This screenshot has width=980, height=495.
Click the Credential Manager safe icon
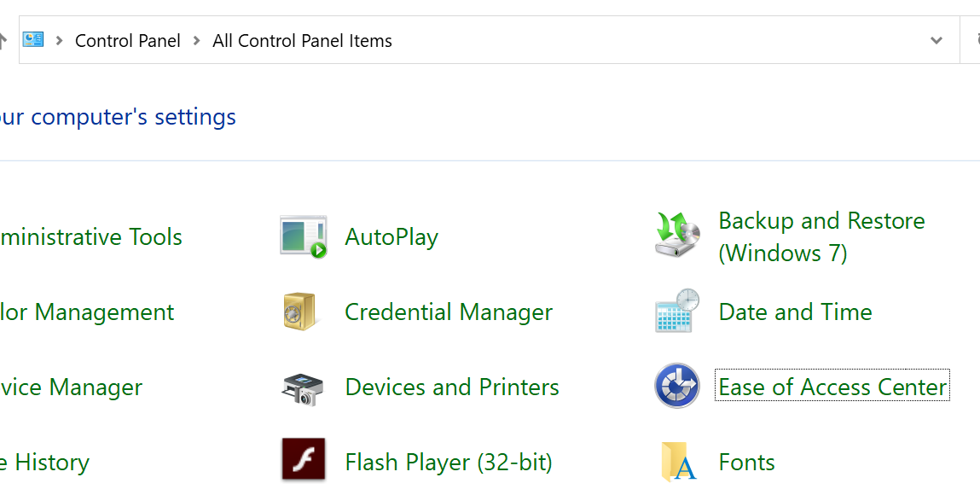[300, 312]
